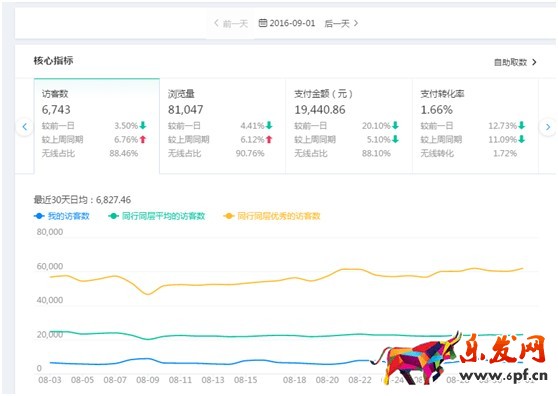558x396 pixels.
Task: Toggle 我的访客数 legend series
Action: pos(62,216)
